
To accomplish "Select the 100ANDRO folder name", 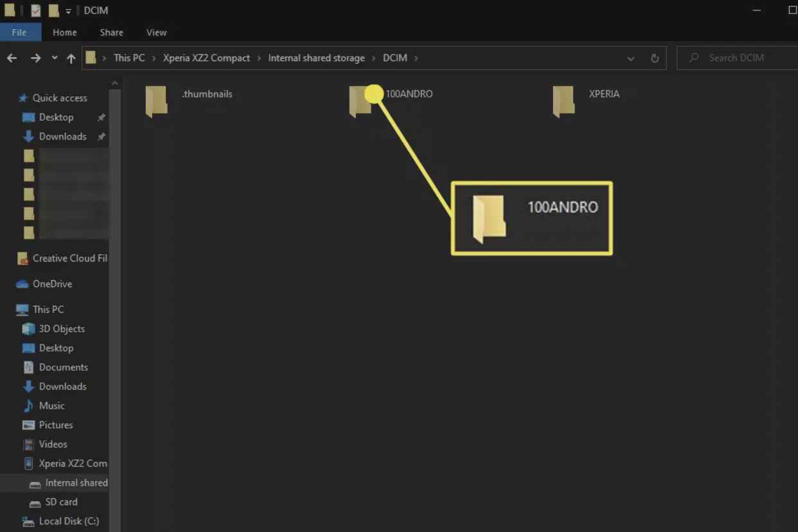I will (409, 94).
